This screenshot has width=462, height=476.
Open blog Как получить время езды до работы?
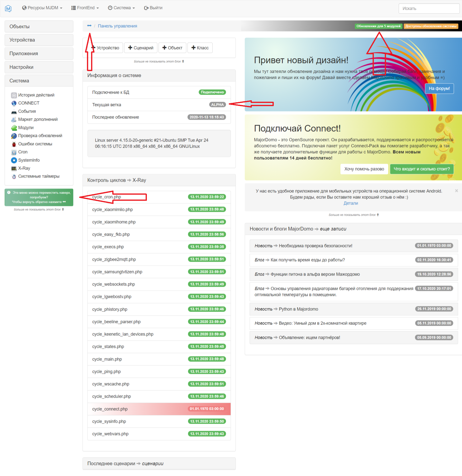point(308,260)
